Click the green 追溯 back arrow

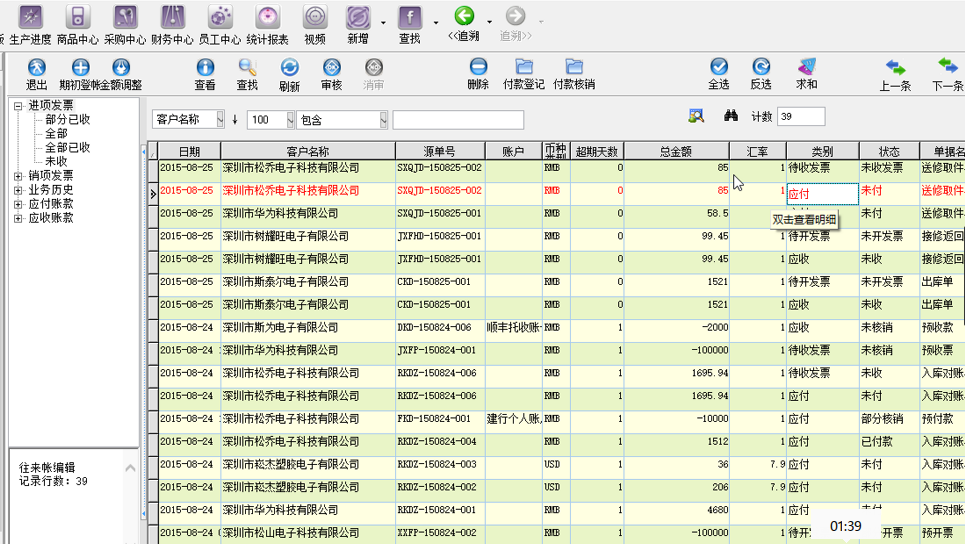tap(464, 16)
